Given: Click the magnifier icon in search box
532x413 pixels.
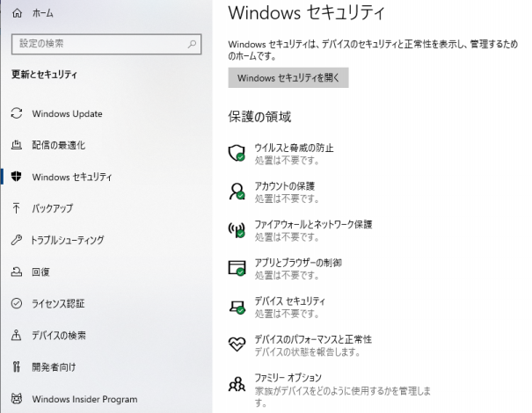Looking at the screenshot, I should coord(192,44).
